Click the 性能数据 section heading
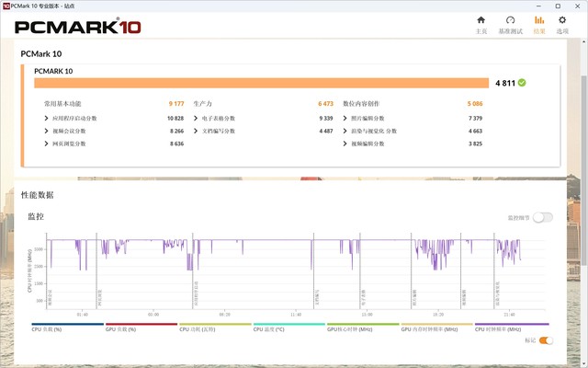The image size is (588, 368). pos(37,195)
